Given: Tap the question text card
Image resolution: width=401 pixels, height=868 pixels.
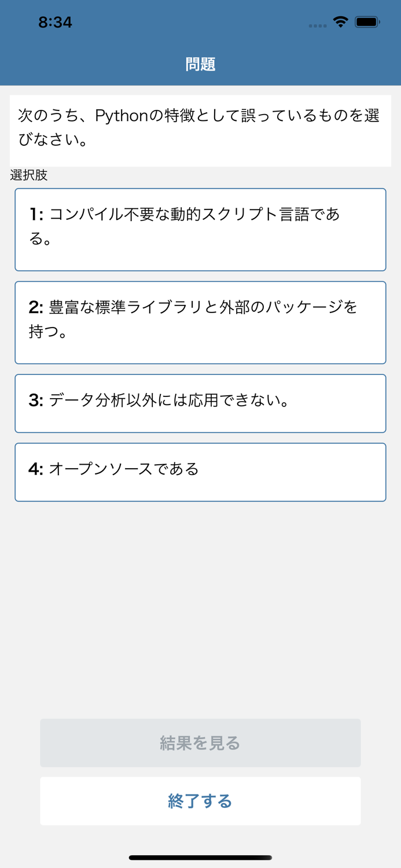Looking at the screenshot, I should (x=200, y=129).
